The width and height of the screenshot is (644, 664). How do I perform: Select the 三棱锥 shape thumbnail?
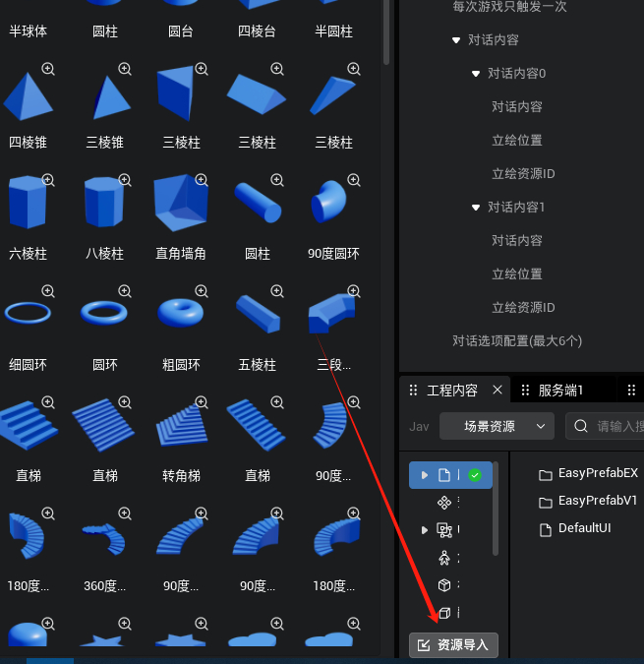(x=111, y=97)
